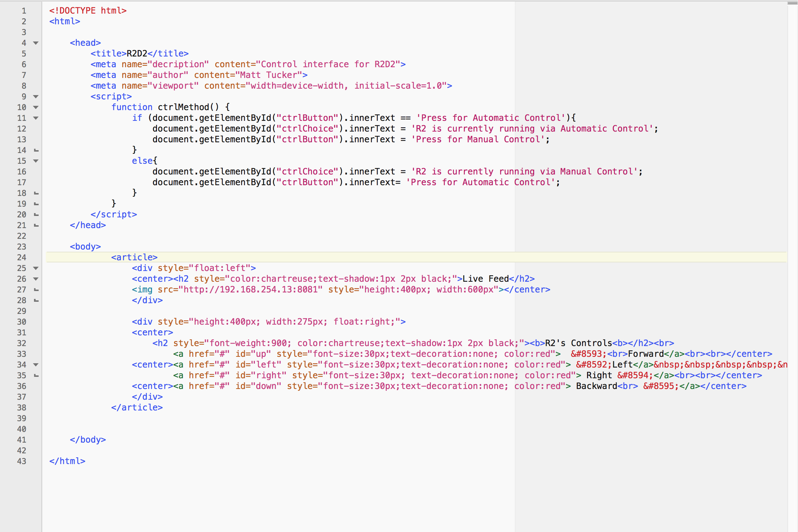Click line number 40 in the gutter
This screenshot has height=532, width=798.
(x=22, y=429)
